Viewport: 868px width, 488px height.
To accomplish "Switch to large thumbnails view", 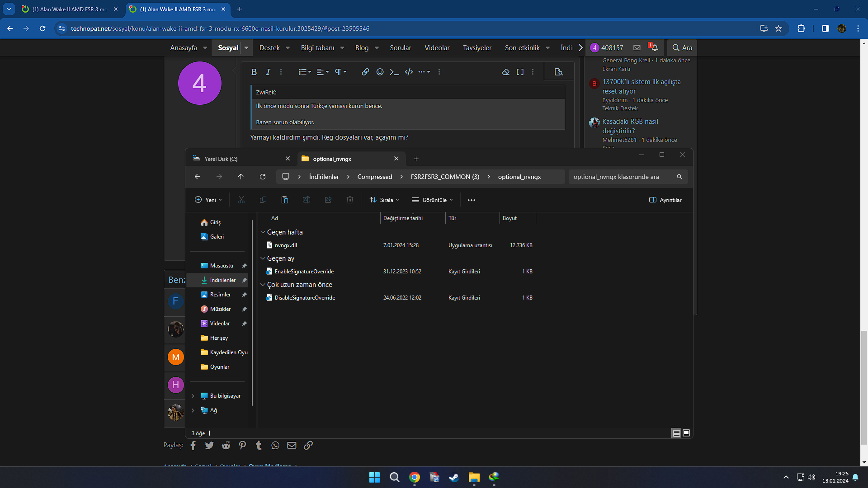I will (x=686, y=433).
